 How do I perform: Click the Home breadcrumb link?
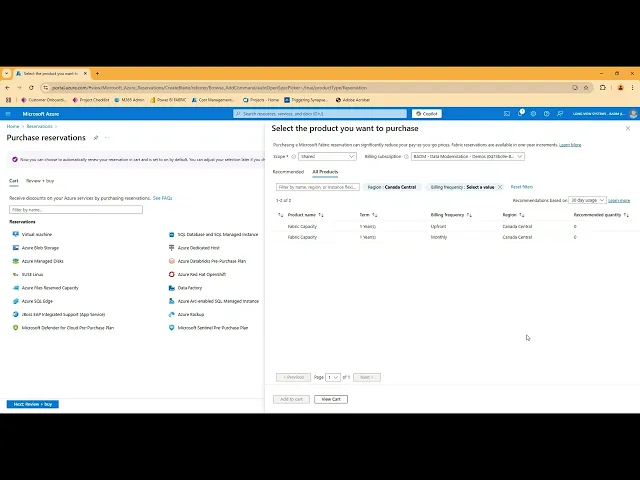[x=13, y=127]
